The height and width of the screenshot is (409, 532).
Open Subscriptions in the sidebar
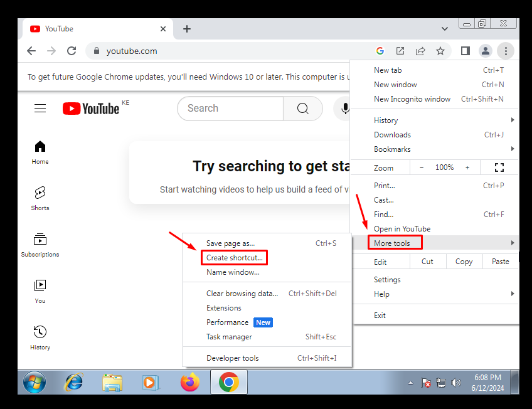click(x=40, y=245)
